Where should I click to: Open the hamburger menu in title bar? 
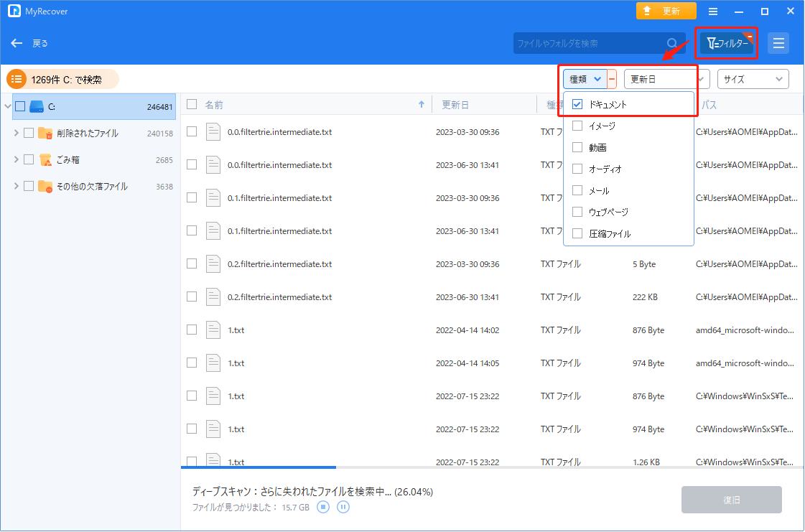coord(713,11)
